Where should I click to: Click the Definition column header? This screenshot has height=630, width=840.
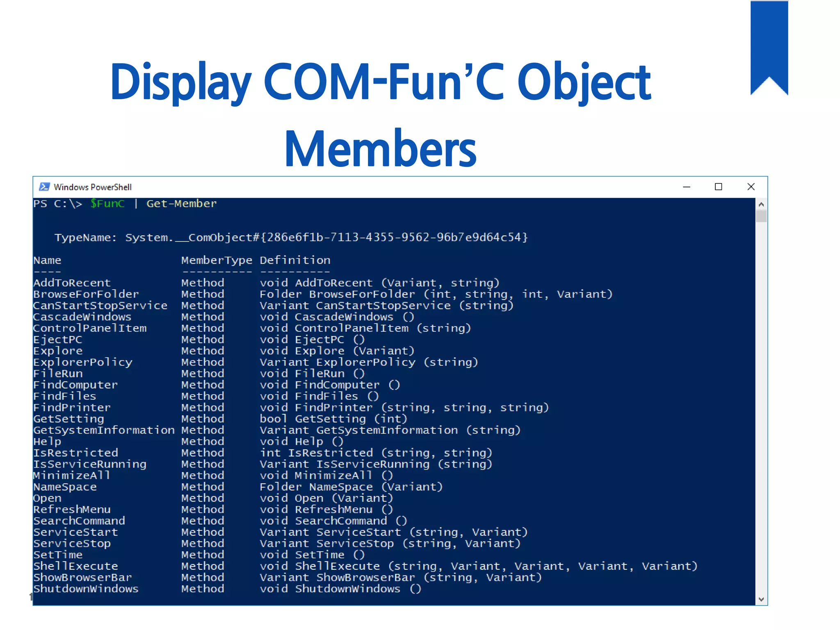click(295, 260)
